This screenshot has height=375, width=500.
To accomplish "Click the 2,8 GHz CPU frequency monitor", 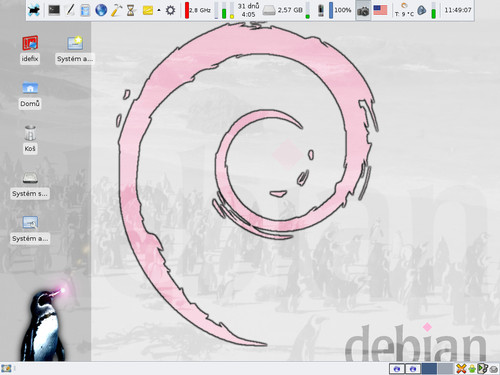I will 198,10.
